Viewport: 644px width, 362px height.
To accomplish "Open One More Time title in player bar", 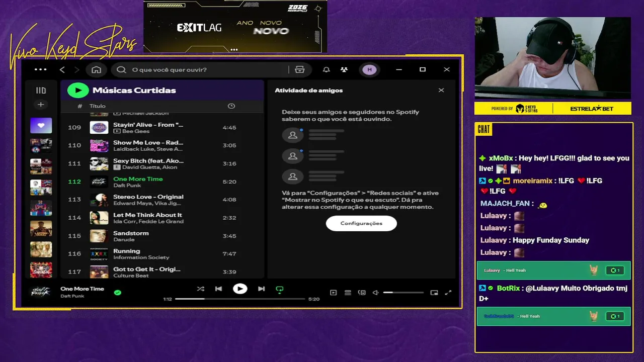I will pos(82,289).
